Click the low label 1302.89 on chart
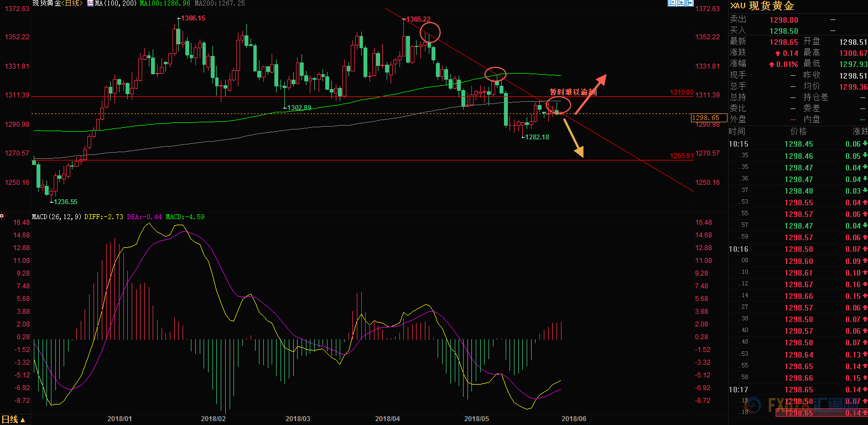 tap(299, 108)
